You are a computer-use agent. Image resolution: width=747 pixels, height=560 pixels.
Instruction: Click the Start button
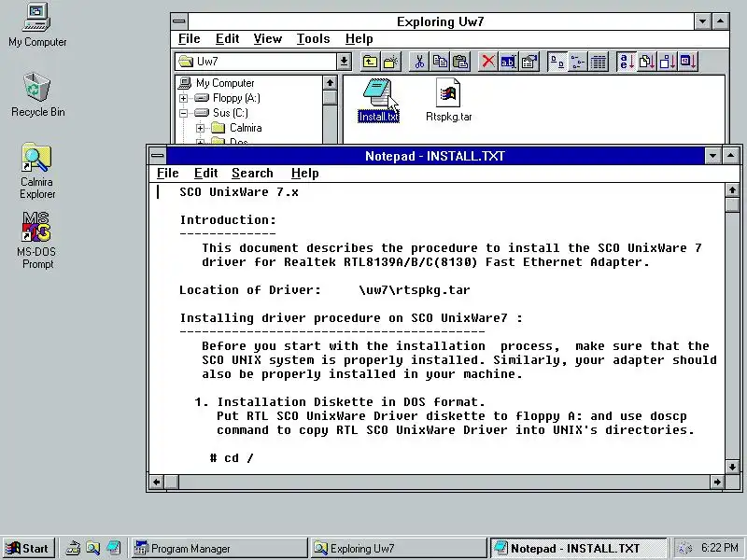(28, 549)
